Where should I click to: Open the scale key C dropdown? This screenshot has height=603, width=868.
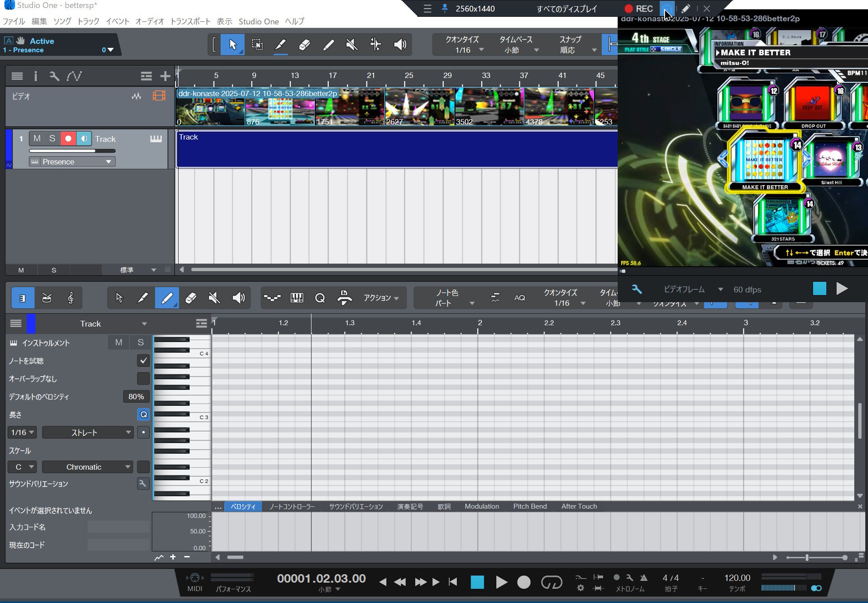[x=22, y=467]
